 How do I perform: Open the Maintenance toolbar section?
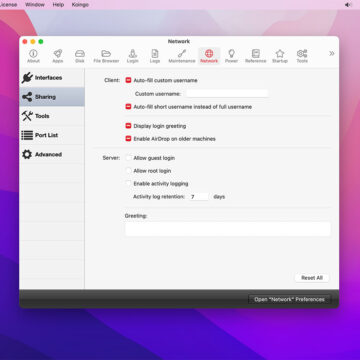[x=182, y=56]
